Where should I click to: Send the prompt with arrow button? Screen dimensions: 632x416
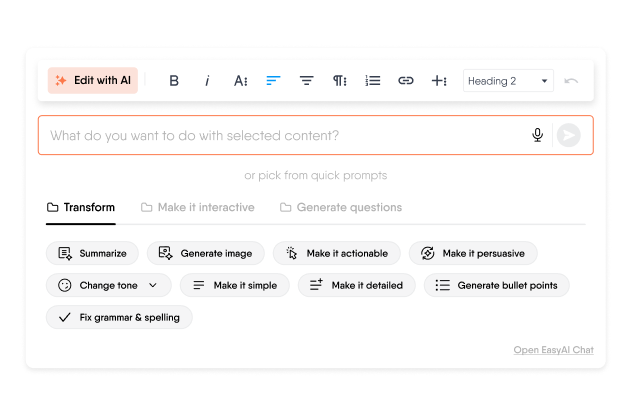[x=569, y=135]
